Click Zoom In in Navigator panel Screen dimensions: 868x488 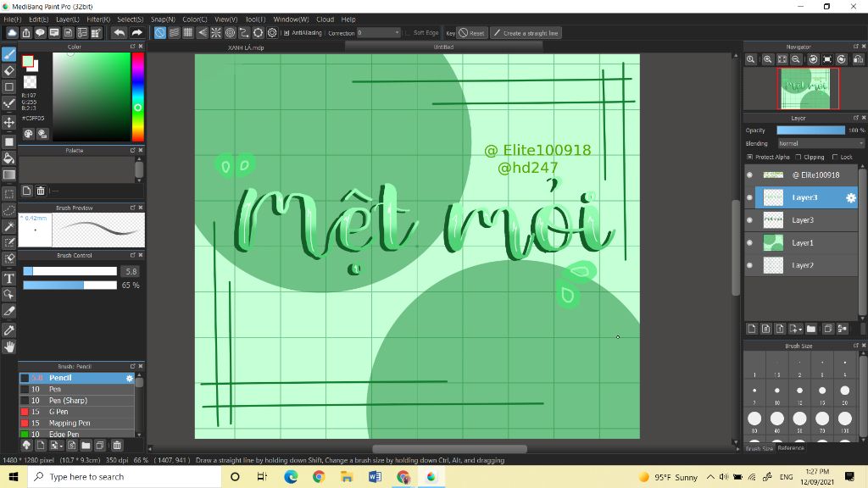click(768, 59)
